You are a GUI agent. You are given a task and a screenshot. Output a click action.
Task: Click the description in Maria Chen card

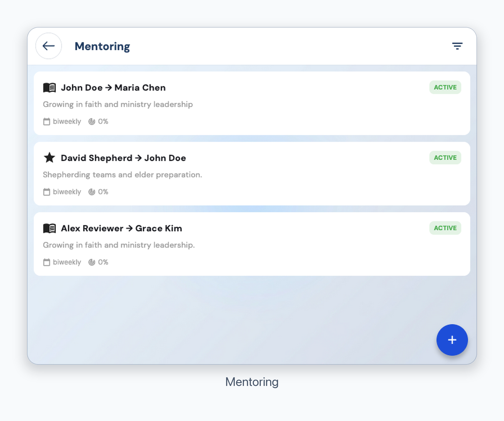pyautogui.click(x=118, y=104)
